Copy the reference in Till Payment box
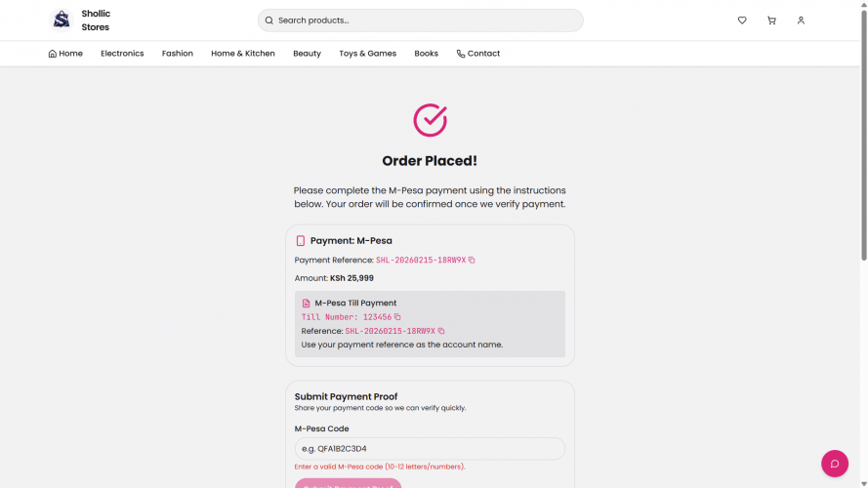868x488 pixels. pos(441,331)
